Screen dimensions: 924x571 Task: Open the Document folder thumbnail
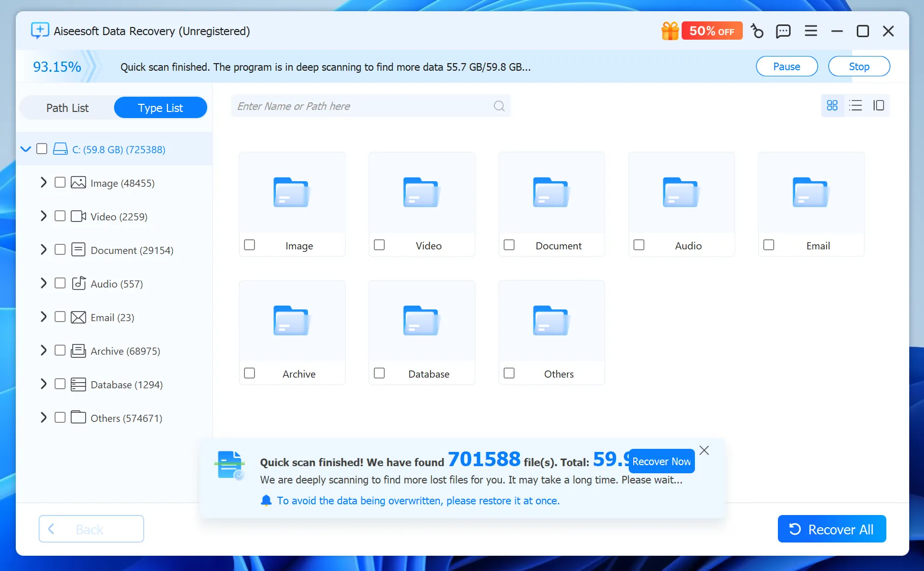[551, 192]
